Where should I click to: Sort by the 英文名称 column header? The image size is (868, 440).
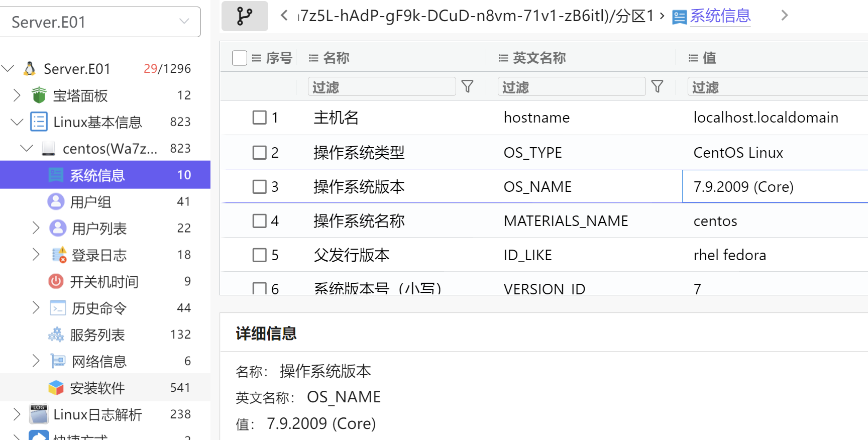[539, 58]
